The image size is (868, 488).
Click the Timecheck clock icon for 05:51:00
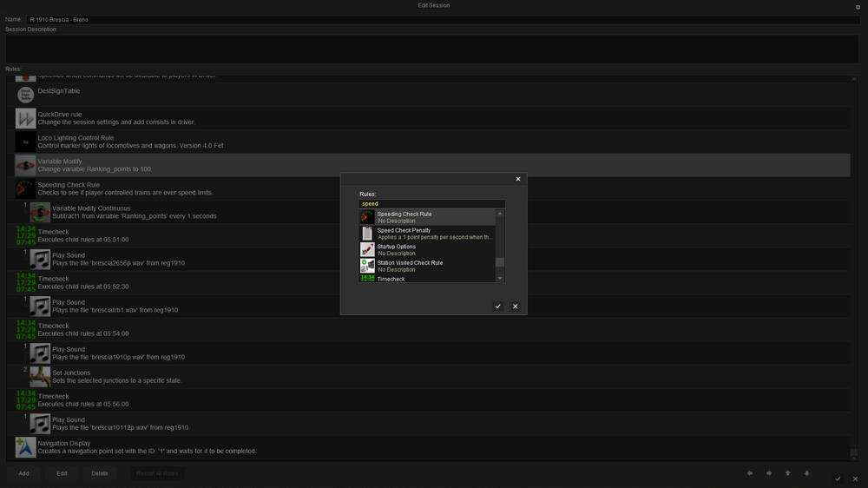pos(25,235)
